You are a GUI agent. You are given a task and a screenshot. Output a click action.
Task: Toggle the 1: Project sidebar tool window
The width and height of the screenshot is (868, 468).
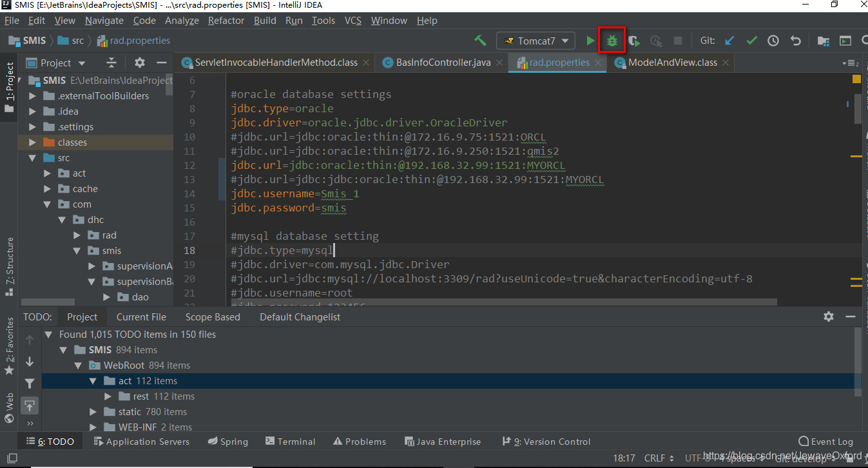(x=9, y=88)
